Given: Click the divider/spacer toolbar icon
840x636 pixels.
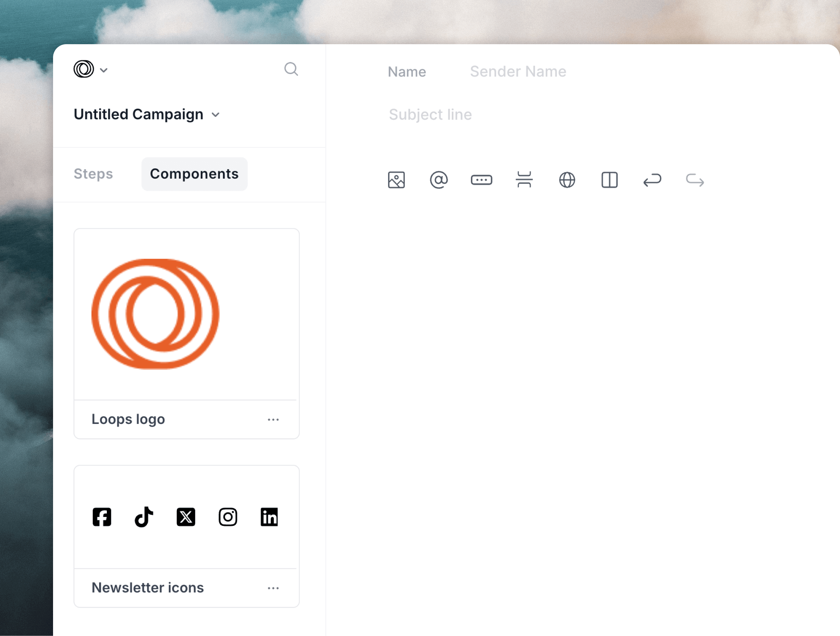Looking at the screenshot, I should [x=524, y=180].
